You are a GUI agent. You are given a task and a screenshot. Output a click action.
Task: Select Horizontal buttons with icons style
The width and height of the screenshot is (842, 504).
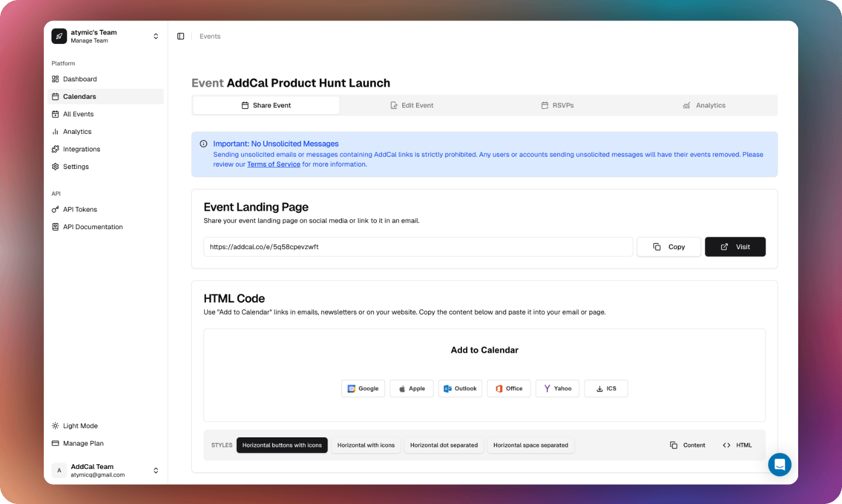tap(282, 445)
